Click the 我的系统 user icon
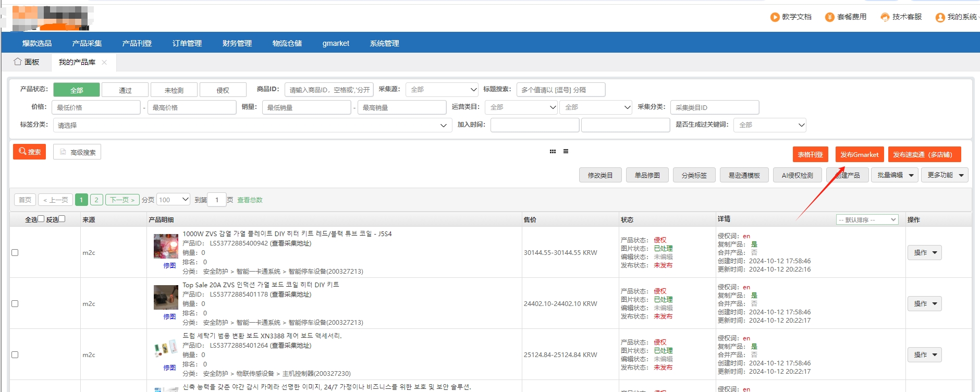Screen dimensions: 980x392 (x=940, y=17)
